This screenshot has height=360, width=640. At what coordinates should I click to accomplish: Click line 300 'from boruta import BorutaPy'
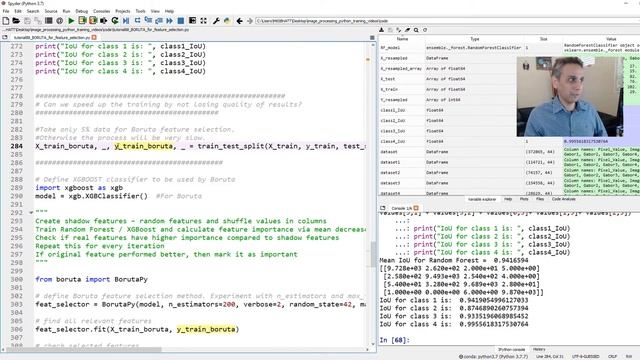[91, 279]
